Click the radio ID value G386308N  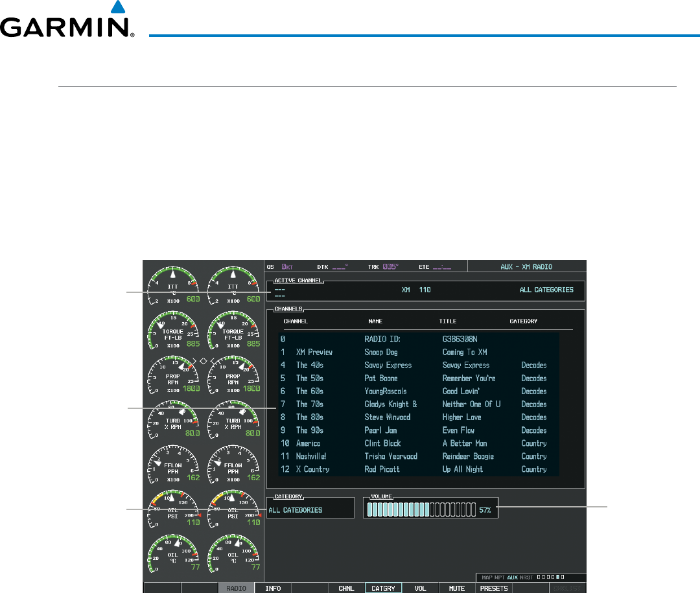pyautogui.click(x=460, y=339)
